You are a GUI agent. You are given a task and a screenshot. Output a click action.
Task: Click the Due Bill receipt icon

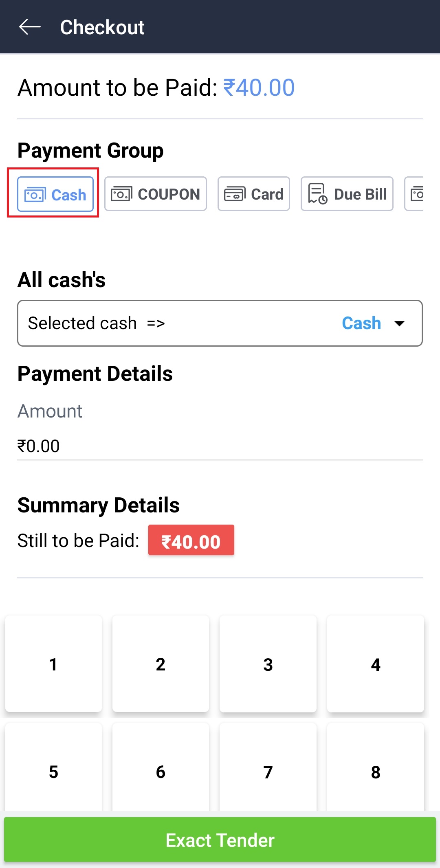pos(317,193)
